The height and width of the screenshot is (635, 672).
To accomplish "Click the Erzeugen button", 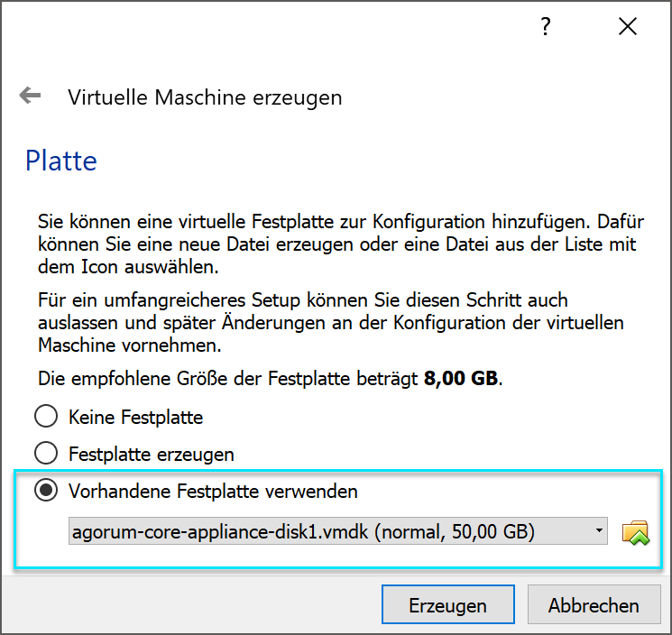I will coord(448,604).
